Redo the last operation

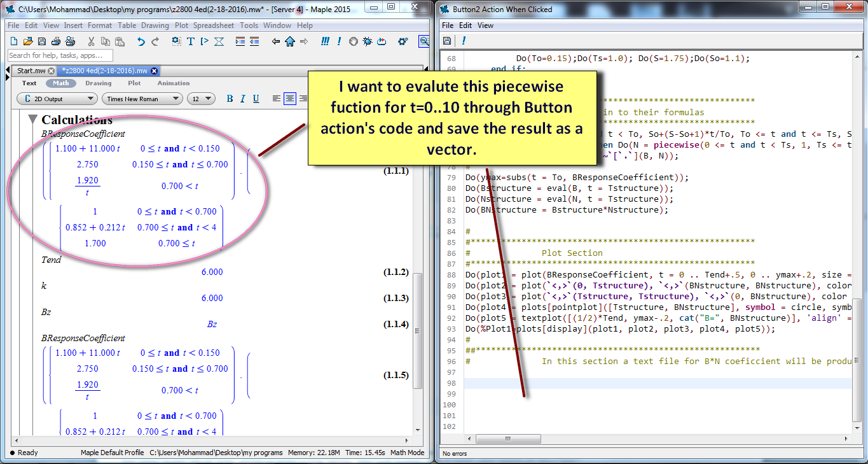tap(156, 41)
